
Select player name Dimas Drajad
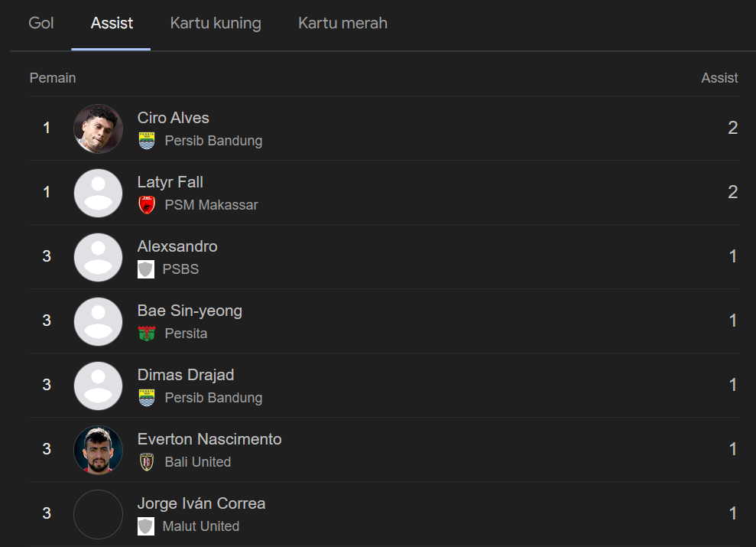click(x=186, y=375)
